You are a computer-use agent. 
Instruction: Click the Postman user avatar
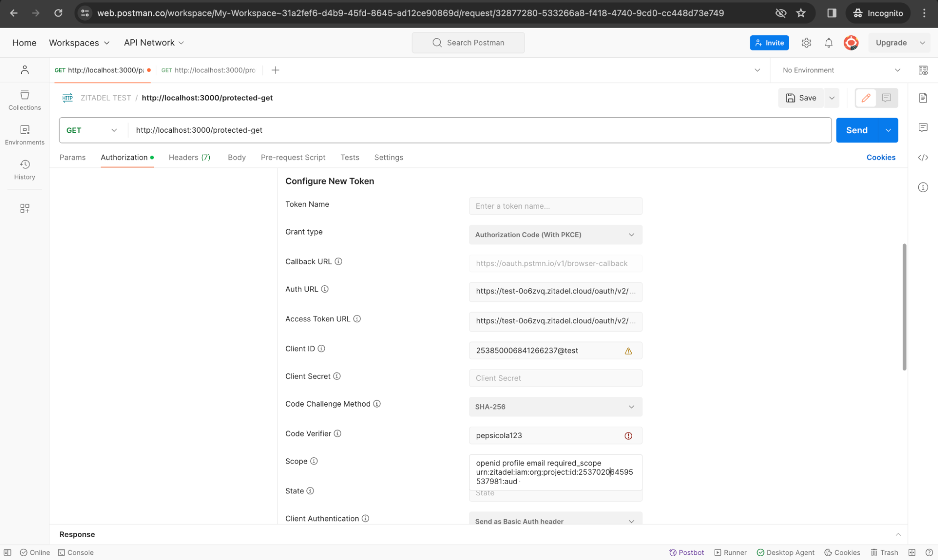coord(851,43)
